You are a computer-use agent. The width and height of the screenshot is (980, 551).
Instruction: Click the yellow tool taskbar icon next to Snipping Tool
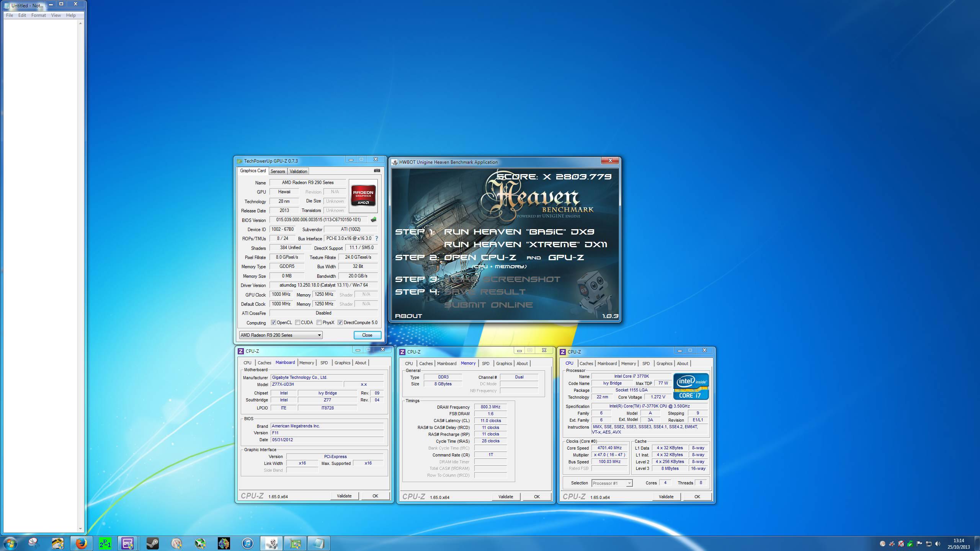tap(57, 543)
